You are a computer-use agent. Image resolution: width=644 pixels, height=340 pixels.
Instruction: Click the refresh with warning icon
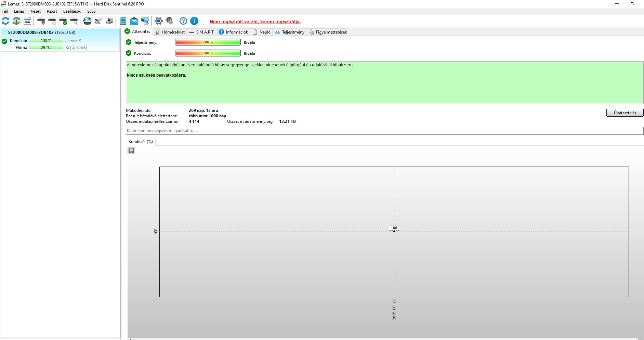(16, 21)
